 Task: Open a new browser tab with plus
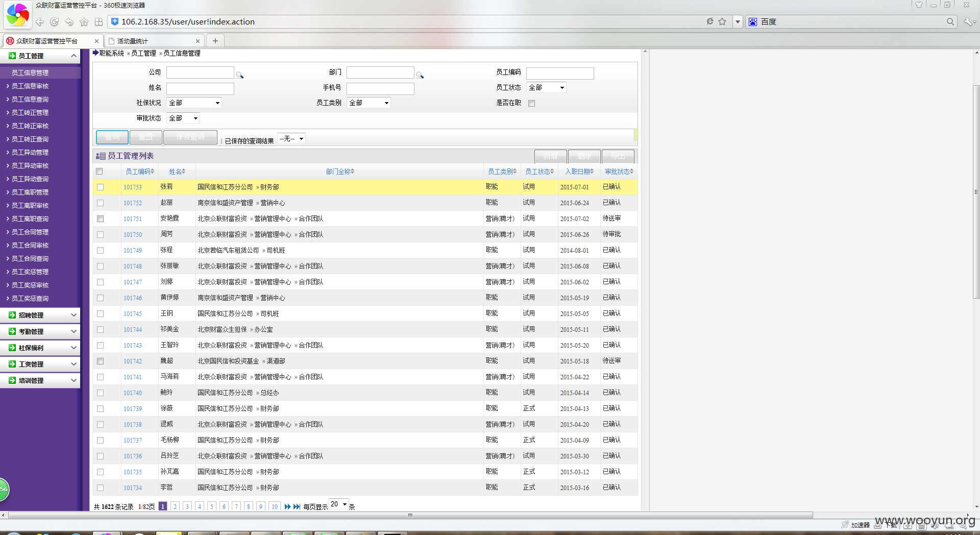(x=215, y=41)
